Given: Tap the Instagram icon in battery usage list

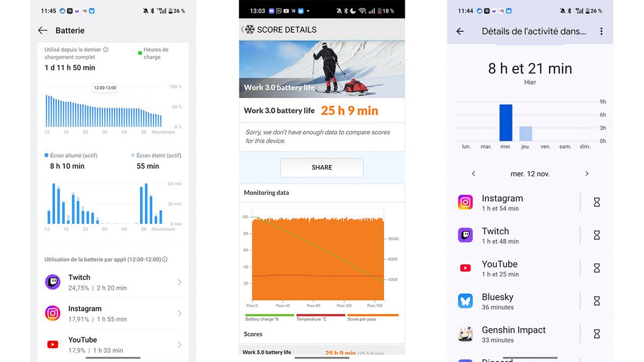Looking at the screenshot, I should point(53,313).
